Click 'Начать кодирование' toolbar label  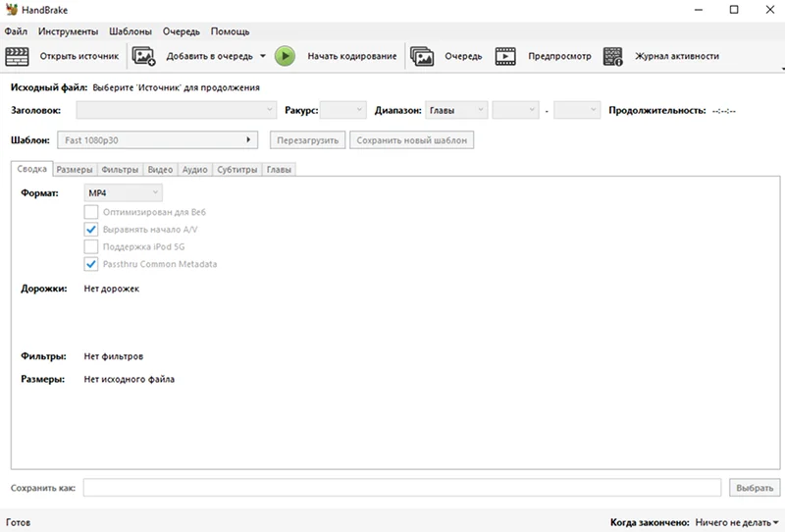pos(352,56)
